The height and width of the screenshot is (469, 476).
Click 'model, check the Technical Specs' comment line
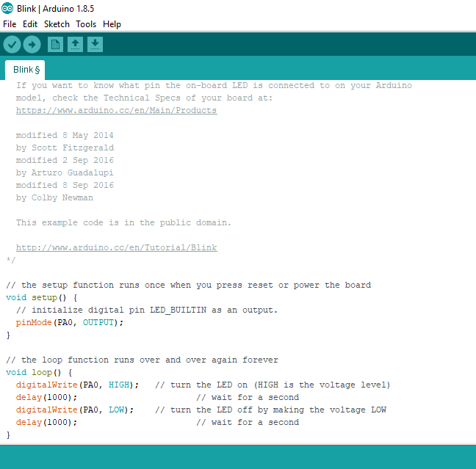tap(144, 98)
